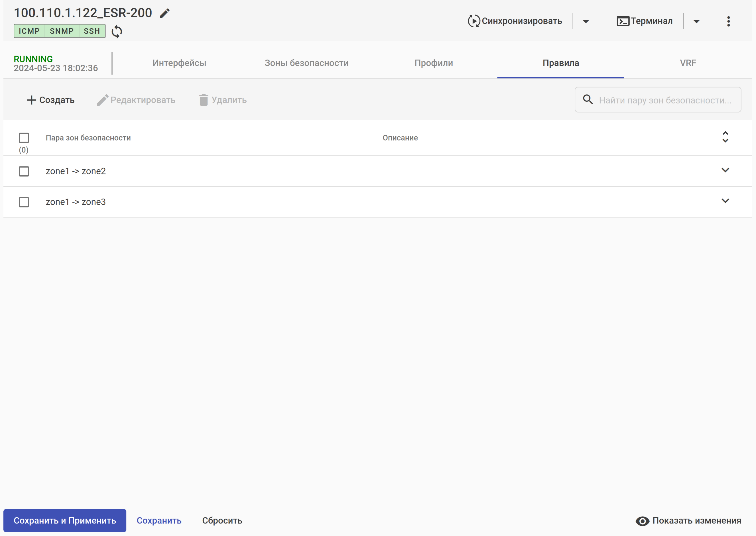Open the three-dot more options menu
Screen dimensions: 756x536
coord(728,21)
